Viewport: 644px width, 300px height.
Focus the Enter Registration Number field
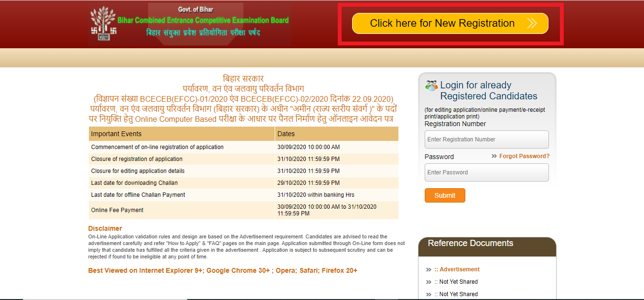486,139
